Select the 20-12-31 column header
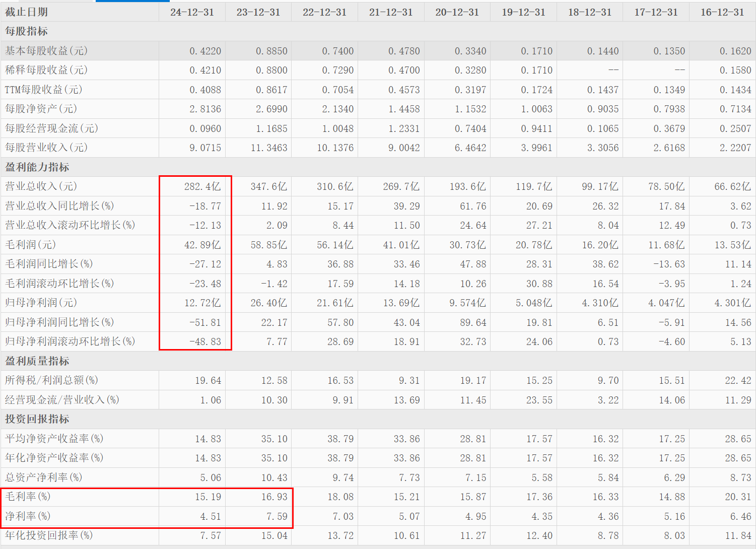The height and width of the screenshot is (549, 756). 457,12
